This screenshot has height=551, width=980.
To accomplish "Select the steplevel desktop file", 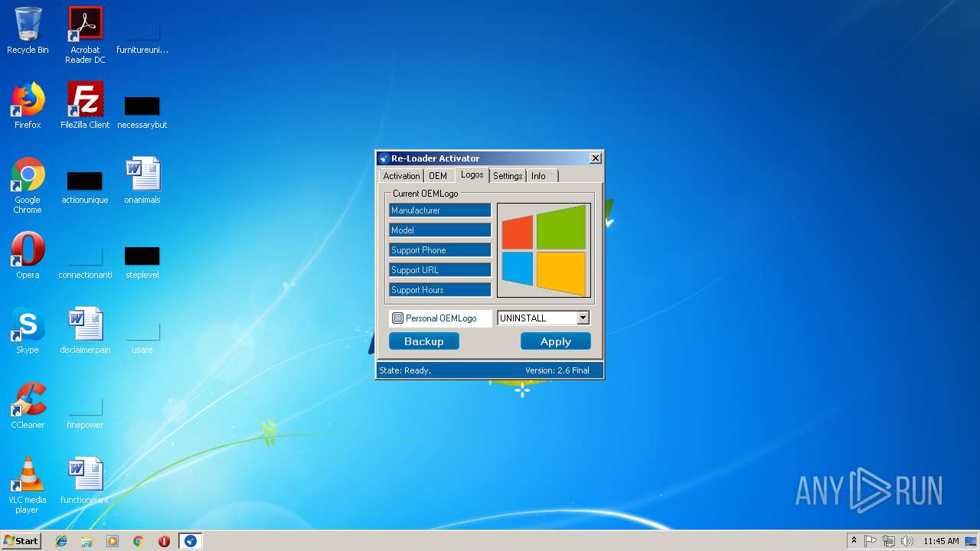I will point(142,262).
